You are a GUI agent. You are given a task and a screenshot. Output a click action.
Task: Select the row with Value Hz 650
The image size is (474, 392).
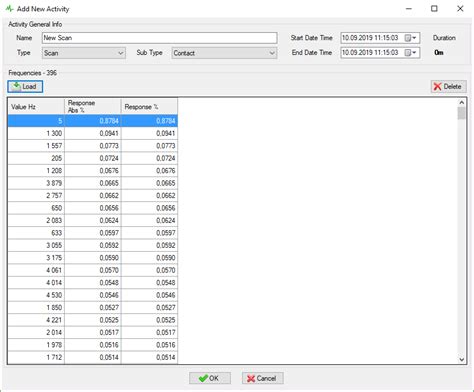pyautogui.click(x=93, y=208)
